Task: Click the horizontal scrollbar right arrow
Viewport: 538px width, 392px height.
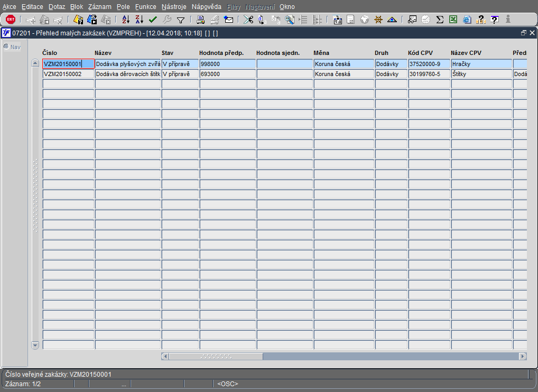Action: coord(523,356)
